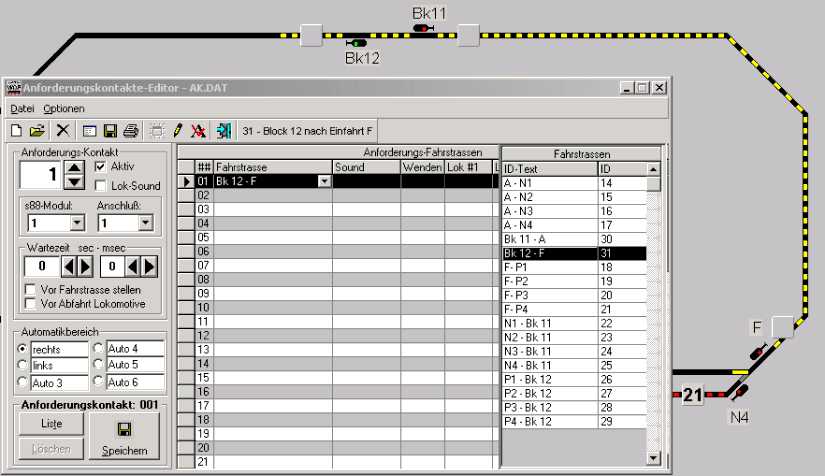Click the exit door icon in toolbar
Image resolution: width=825 pixels, height=476 pixels.
pos(223,130)
